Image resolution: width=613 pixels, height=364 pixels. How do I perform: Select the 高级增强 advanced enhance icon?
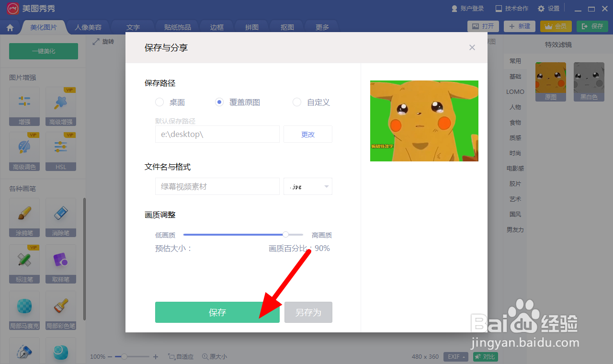coord(61,106)
